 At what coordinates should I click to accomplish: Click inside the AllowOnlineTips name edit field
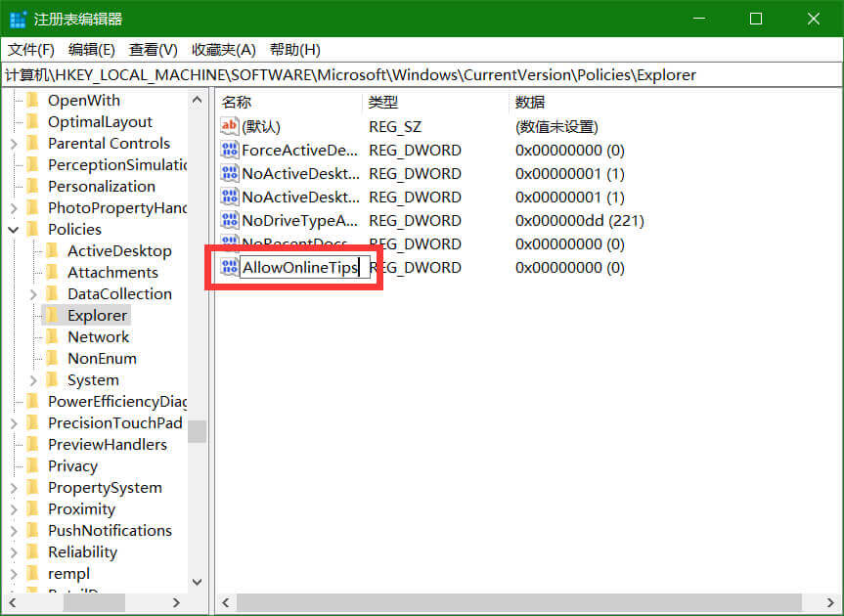coord(299,267)
